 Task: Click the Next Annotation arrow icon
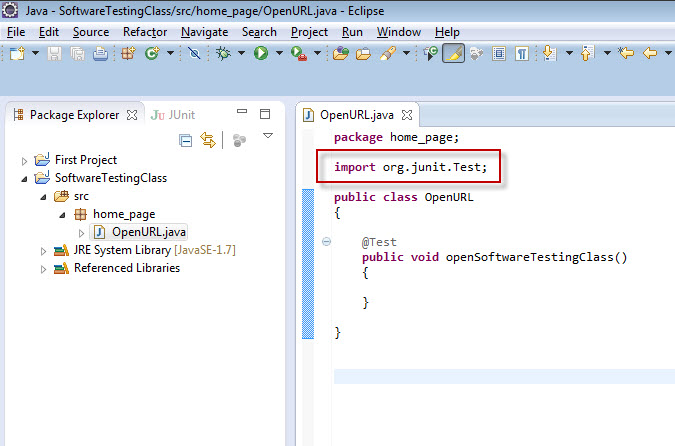pyautogui.click(x=550, y=53)
